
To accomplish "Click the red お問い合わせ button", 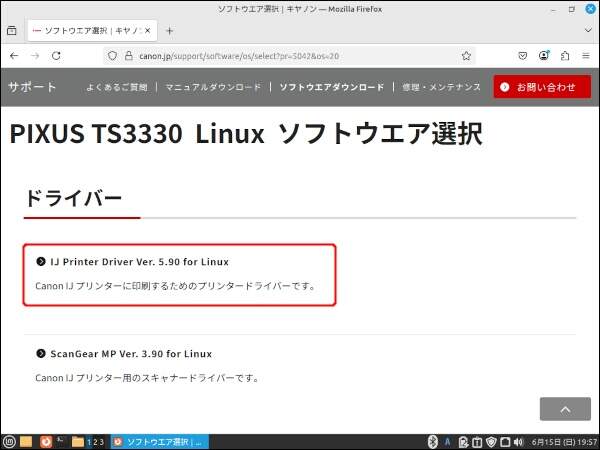I will 542,87.
